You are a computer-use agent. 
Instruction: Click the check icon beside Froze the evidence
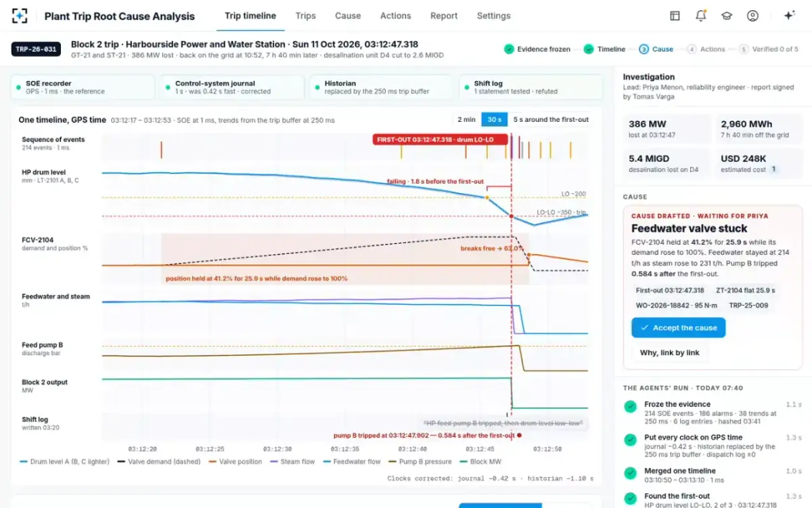pyautogui.click(x=630, y=406)
